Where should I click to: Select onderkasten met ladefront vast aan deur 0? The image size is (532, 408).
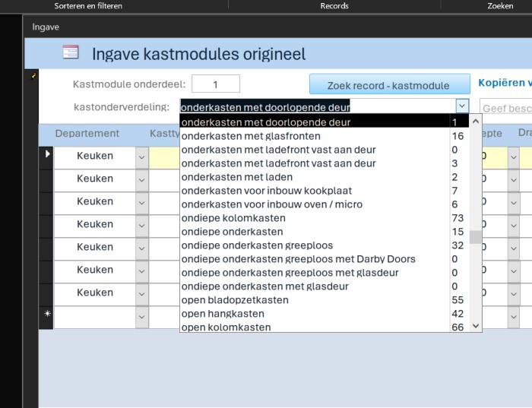coord(325,150)
